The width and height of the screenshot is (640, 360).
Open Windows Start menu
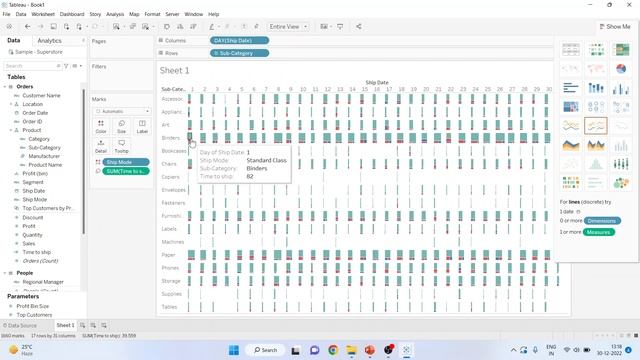click(234, 350)
